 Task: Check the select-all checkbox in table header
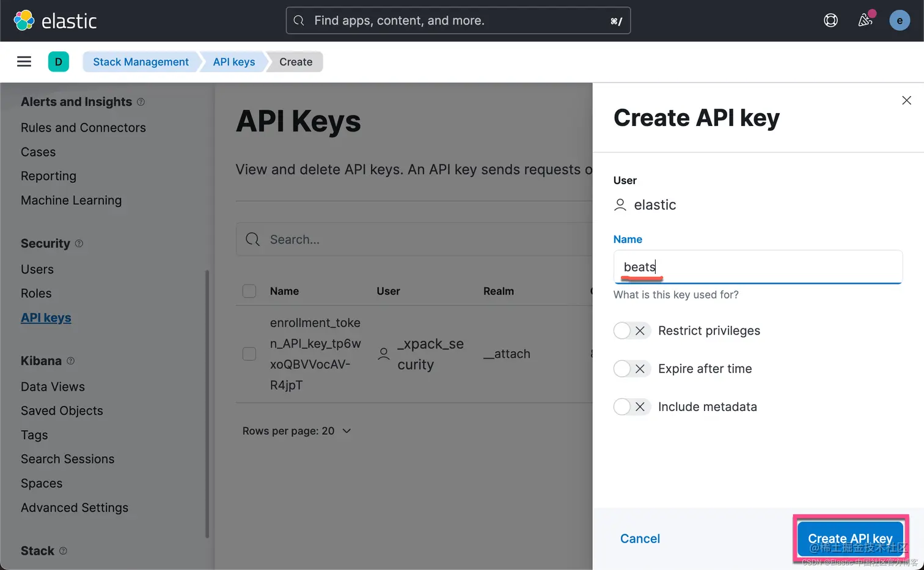249,291
